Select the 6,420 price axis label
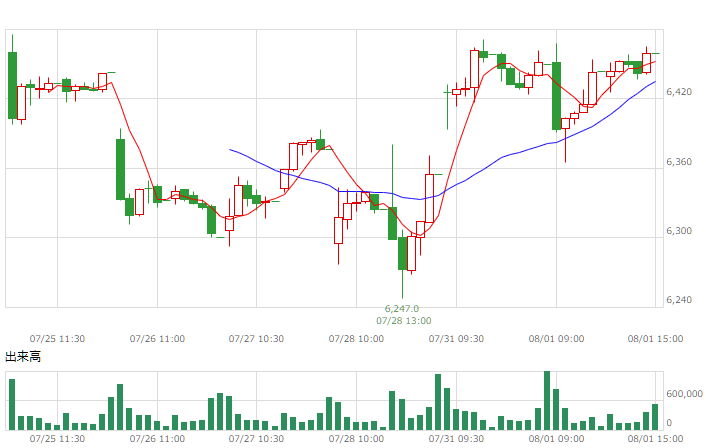 (679, 92)
